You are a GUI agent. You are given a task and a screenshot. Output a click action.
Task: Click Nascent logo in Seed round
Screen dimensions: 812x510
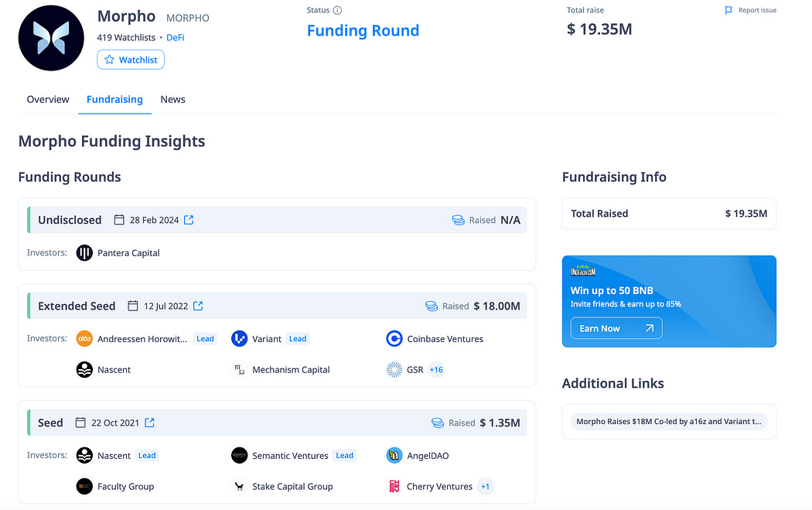(84, 455)
